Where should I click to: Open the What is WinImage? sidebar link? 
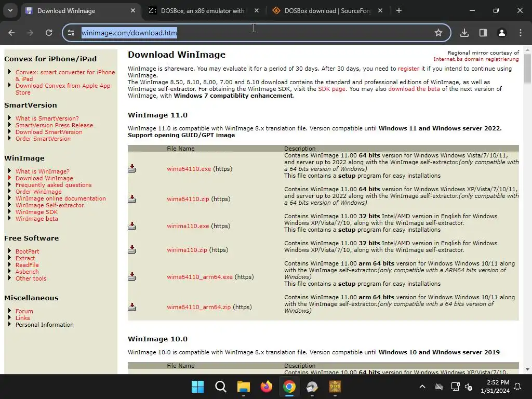coord(43,171)
